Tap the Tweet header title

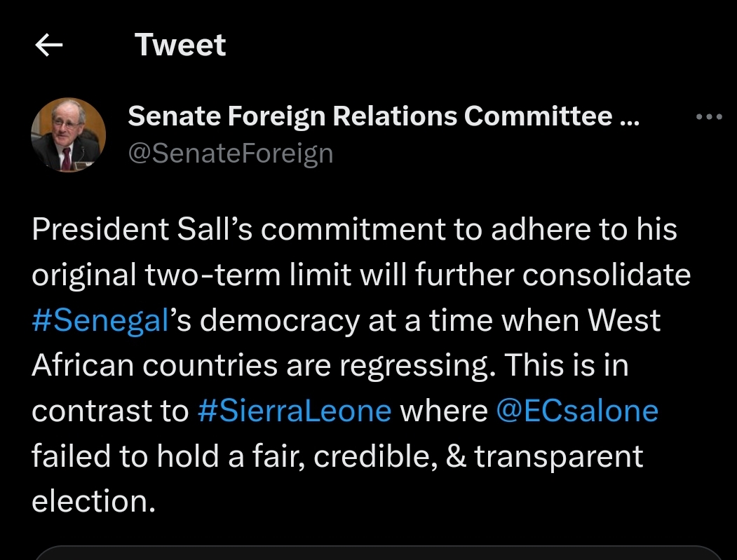click(180, 46)
